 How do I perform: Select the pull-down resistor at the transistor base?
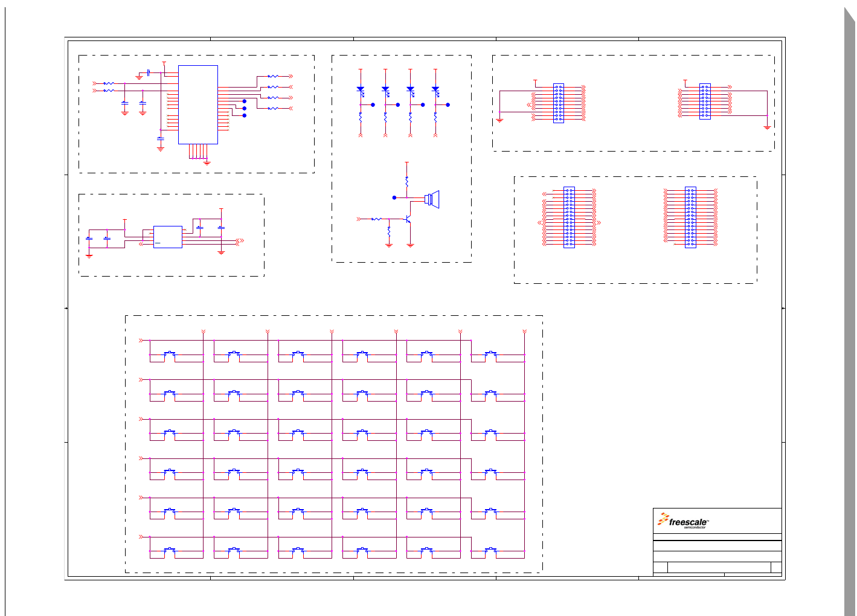[x=389, y=231]
